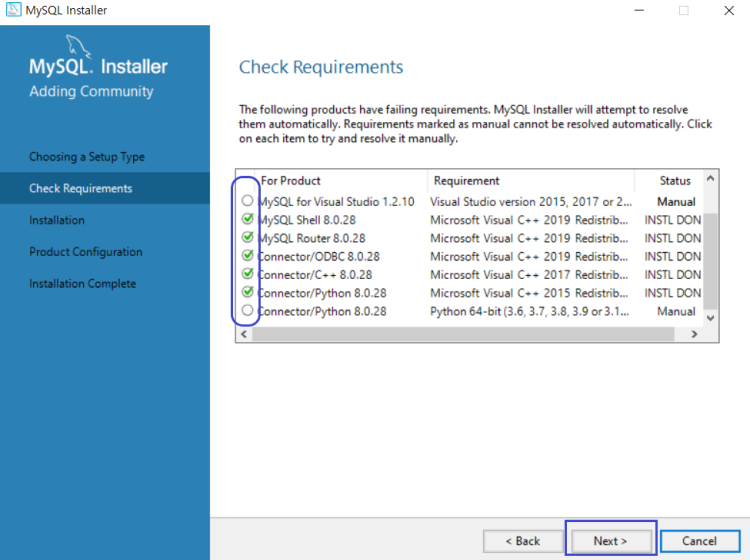This screenshot has height=560, width=750.
Task: Sort by the Requirement column header
Action: [531, 181]
